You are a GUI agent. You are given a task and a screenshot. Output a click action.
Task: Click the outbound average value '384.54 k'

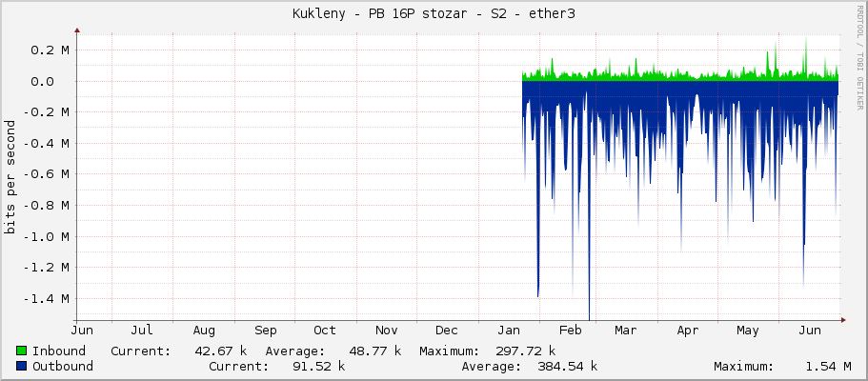point(568,366)
